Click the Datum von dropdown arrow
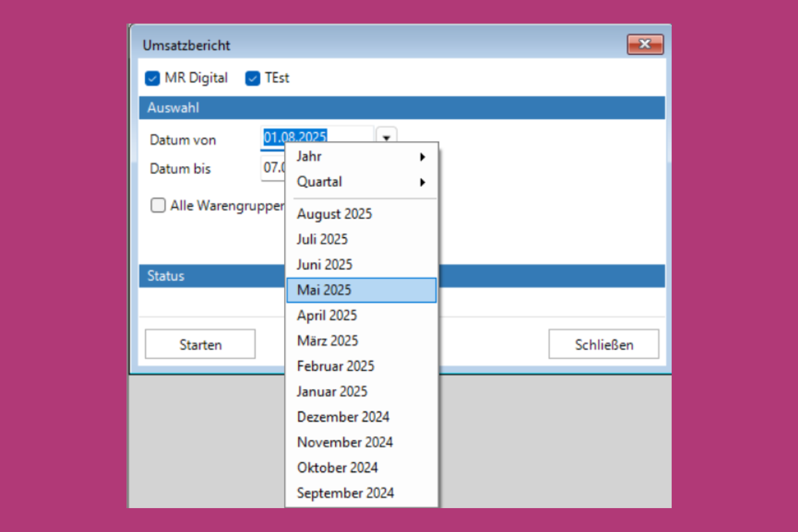Image resolution: width=798 pixels, height=532 pixels. click(386, 136)
